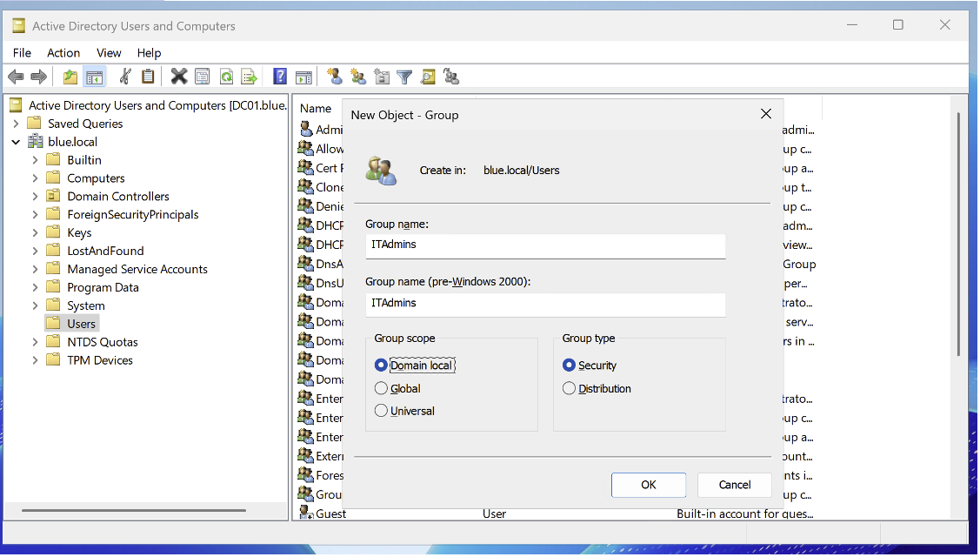Click the create new user toolbar icon
This screenshot has width=980, height=557.
[335, 77]
